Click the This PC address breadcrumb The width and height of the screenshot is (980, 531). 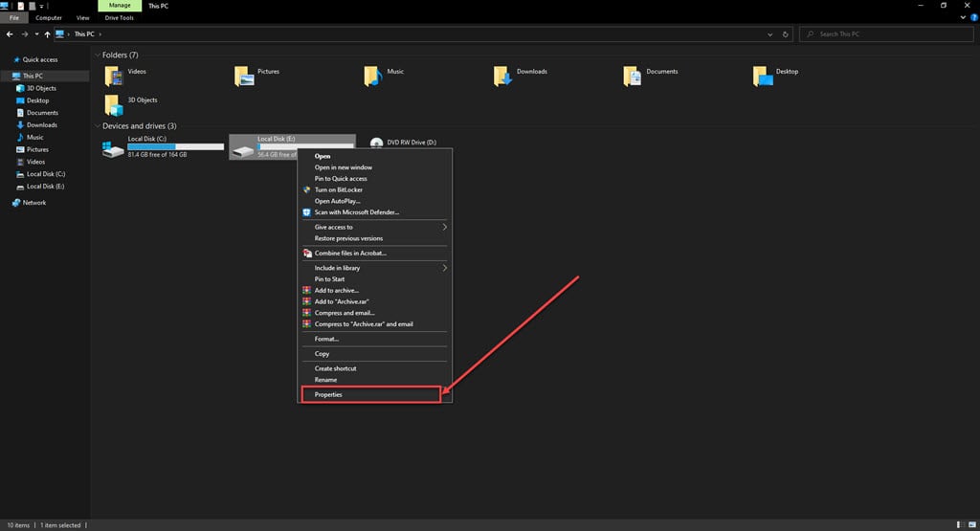point(84,34)
